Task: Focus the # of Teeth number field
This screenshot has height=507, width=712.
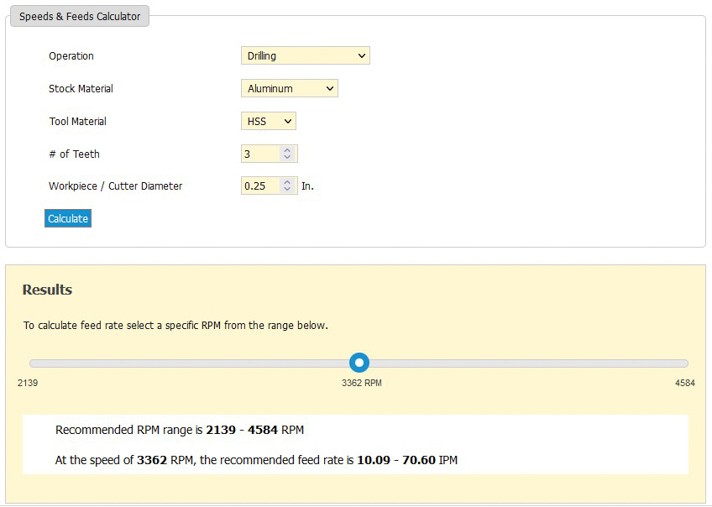Action: coord(260,154)
